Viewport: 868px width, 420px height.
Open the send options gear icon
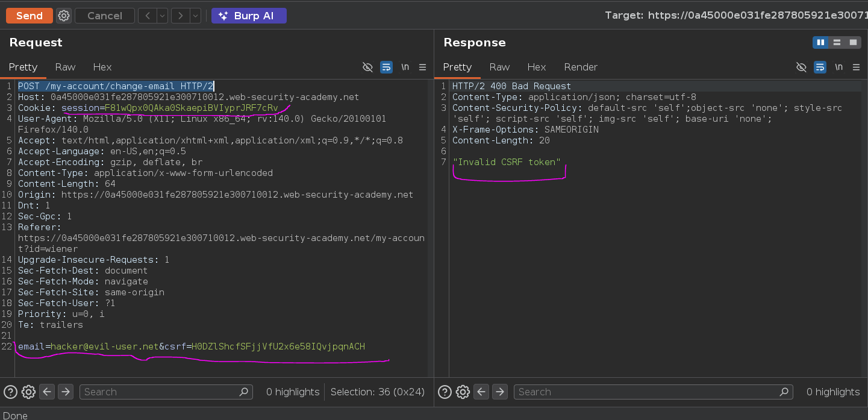tap(64, 16)
